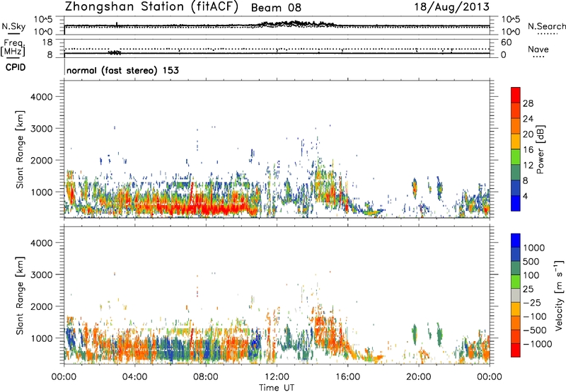Screen dimensions: 566x392
Task: Click the '20:00' time axis tick label
Action: coord(418,377)
